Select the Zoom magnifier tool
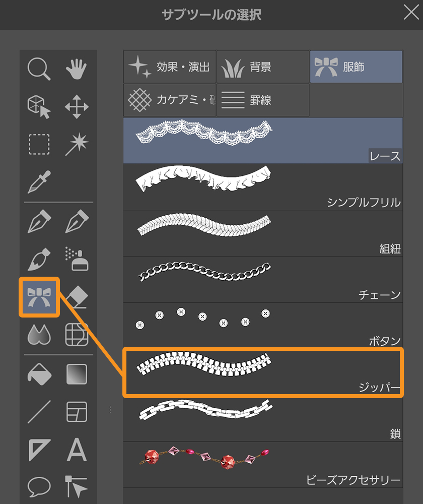423x504 pixels. tap(39, 69)
